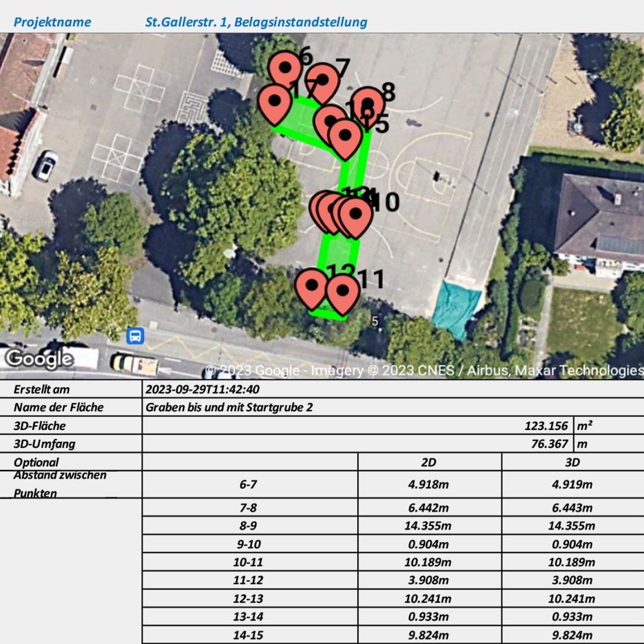The image size is (644, 644).
Task: Select the 'Graben bis und mit Startgrube 2' cell
Action: (x=229, y=407)
